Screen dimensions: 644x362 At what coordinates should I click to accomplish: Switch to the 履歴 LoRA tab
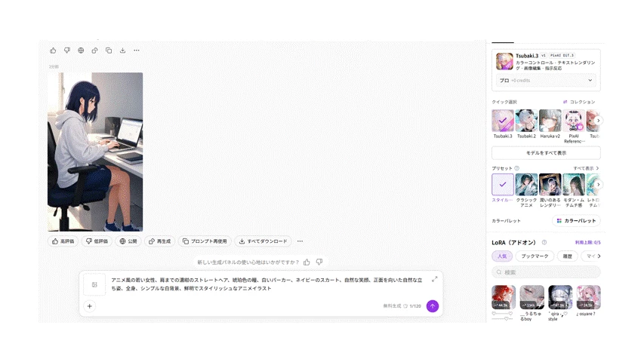tap(568, 256)
